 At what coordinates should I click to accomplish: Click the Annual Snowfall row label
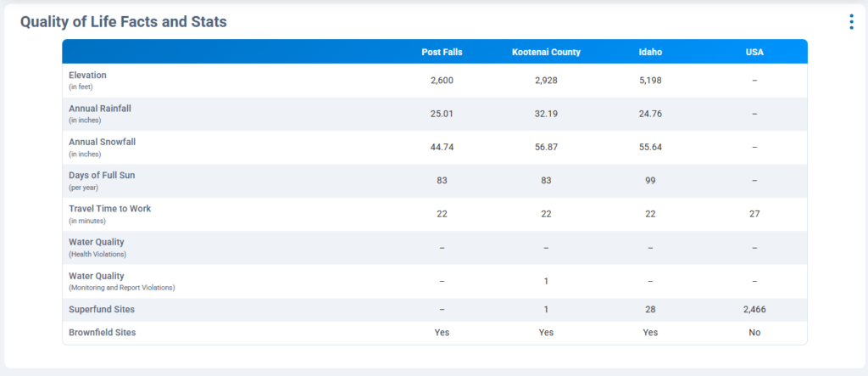(x=102, y=142)
